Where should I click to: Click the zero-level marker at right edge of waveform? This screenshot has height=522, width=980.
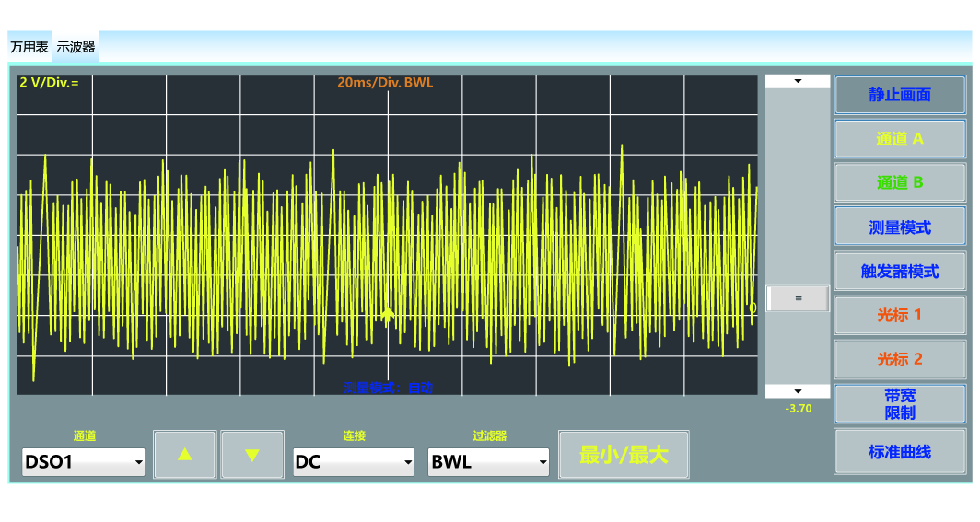tap(752, 307)
